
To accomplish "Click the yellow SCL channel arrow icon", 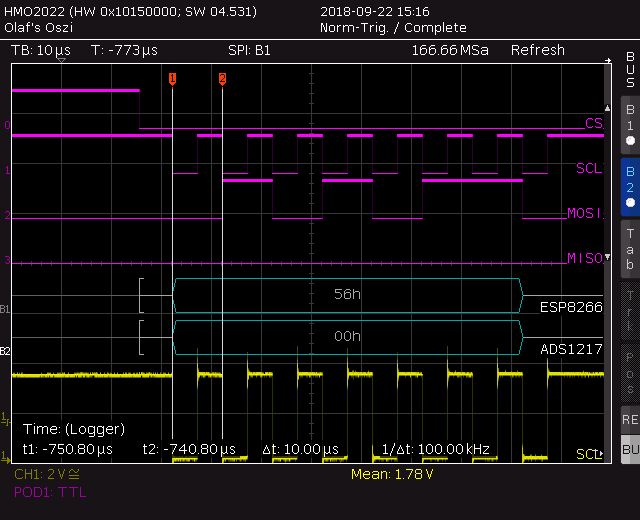I will [600, 453].
